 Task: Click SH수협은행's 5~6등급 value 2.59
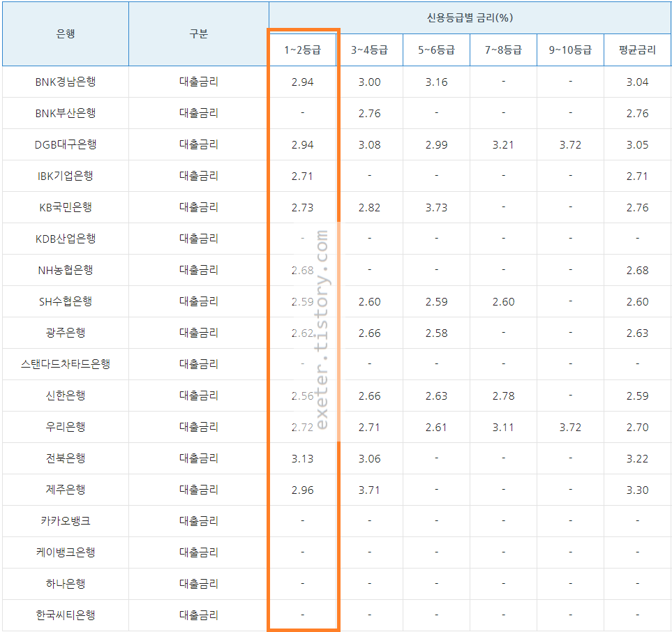[436, 301]
